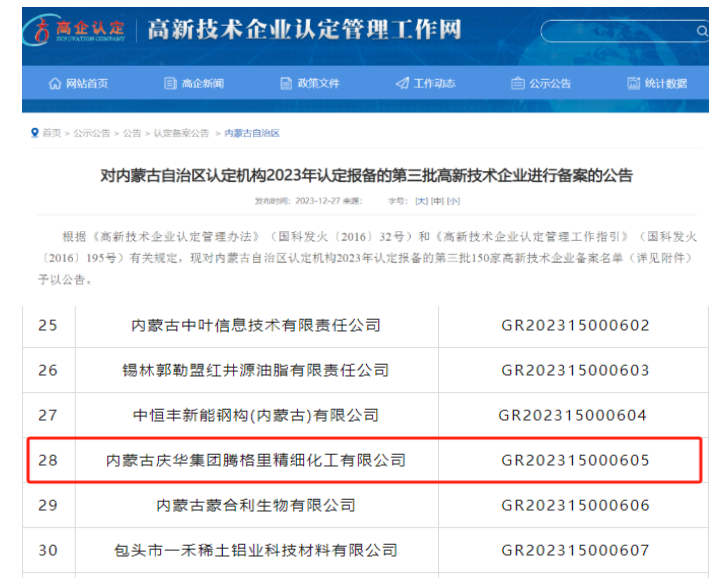
Task: Click the paper plane icon beside 工作动态
Action: pyautogui.click(x=402, y=84)
